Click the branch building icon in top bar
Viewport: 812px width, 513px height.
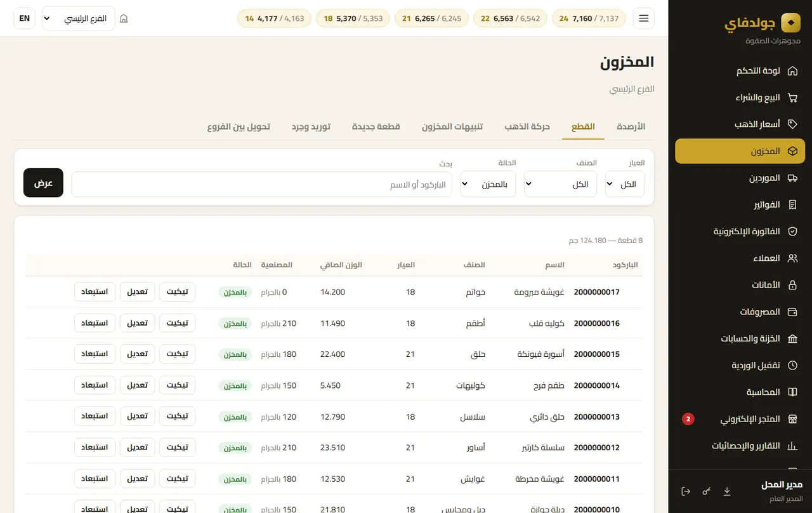tap(124, 18)
